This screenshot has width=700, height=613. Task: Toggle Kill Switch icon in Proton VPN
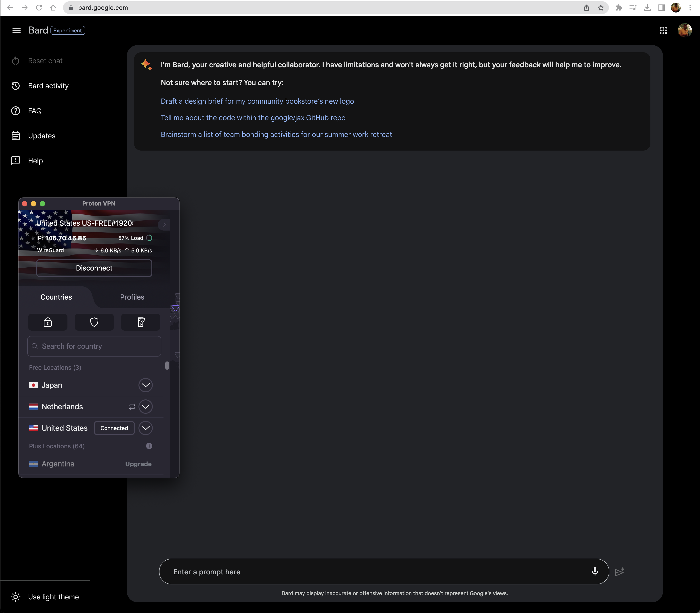pyautogui.click(x=141, y=322)
